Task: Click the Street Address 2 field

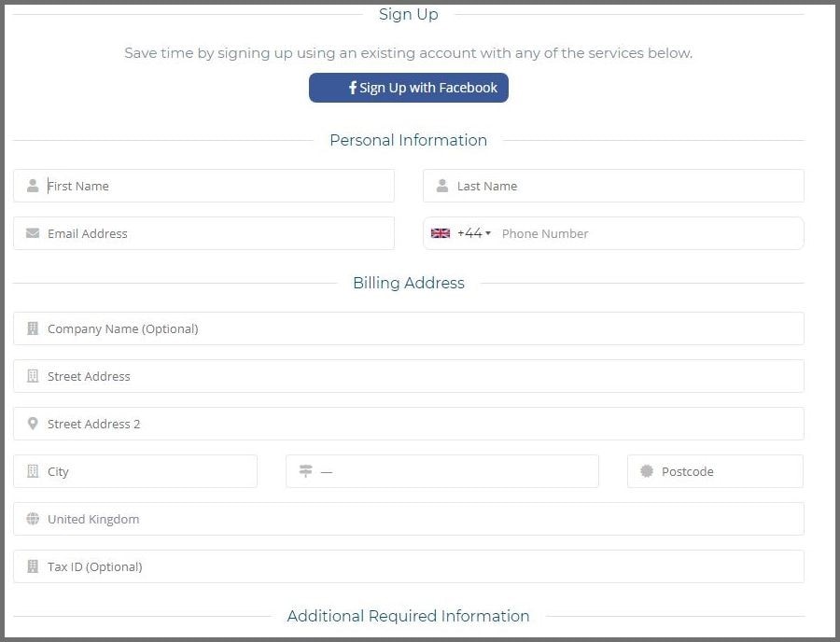Action: coord(409,424)
